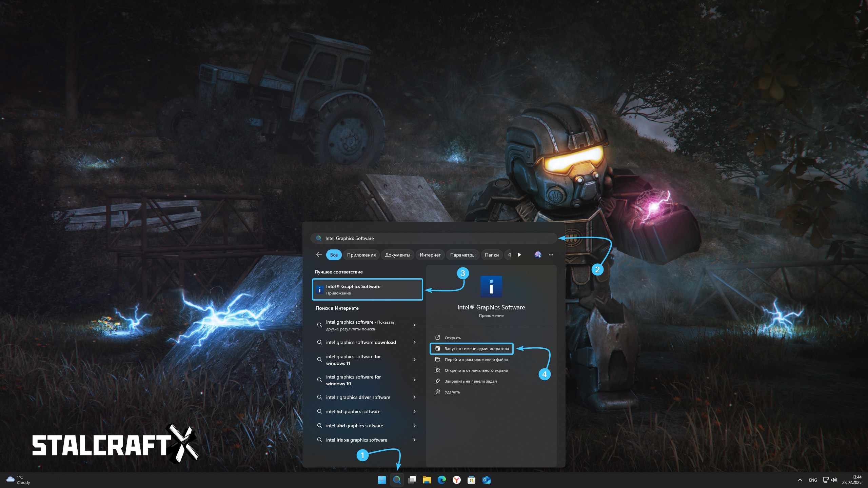Go back with the search panel arrow

pos(319,255)
